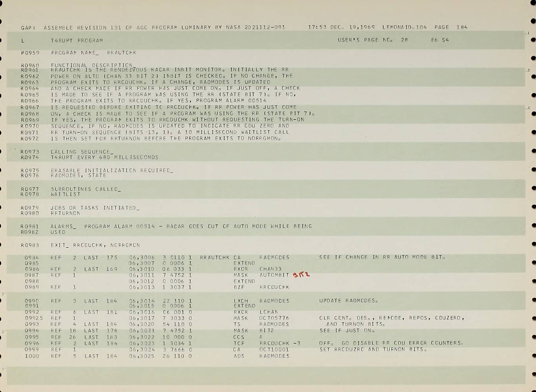
Task: Click 'REF 26' entry on line 0995
Action: (63, 337)
